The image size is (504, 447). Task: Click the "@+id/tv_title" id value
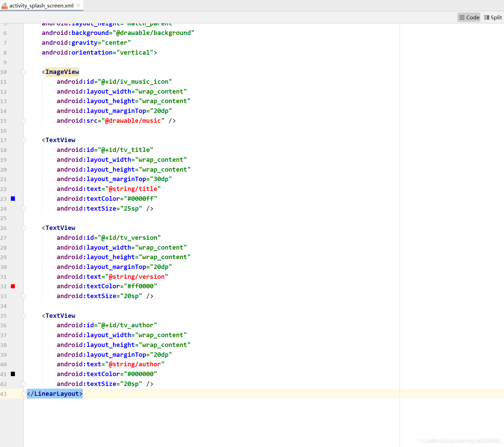click(x=125, y=150)
